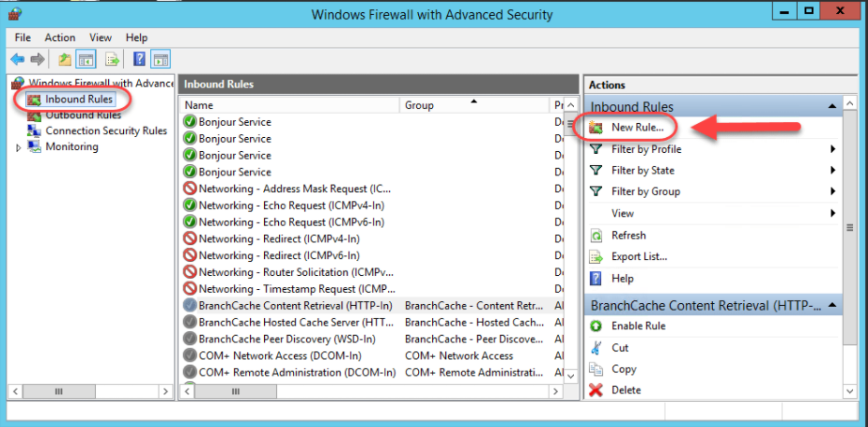The height and width of the screenshot is (427, 868).
Task: Open the Help menu in the menu bar
Action: (x=136, y=38)
